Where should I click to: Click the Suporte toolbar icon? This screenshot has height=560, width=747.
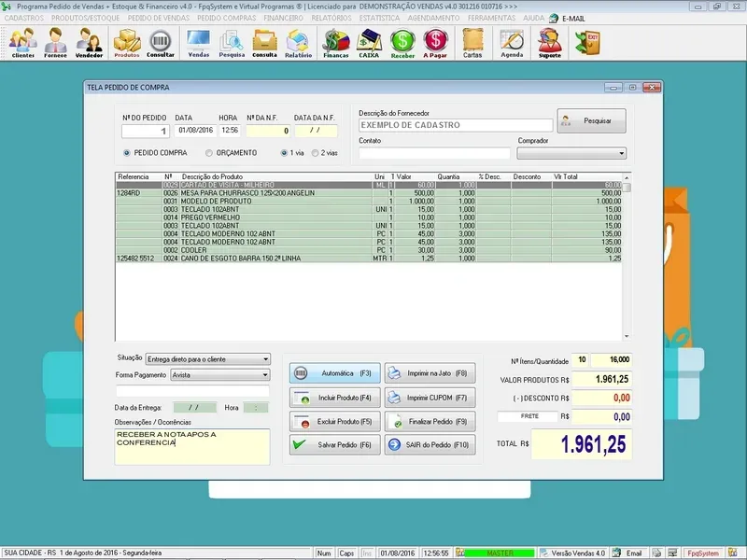550,43
